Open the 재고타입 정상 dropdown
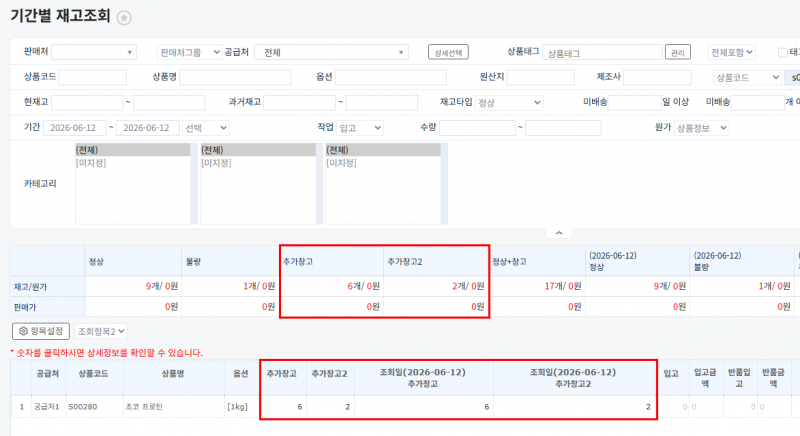 (509, 102)
